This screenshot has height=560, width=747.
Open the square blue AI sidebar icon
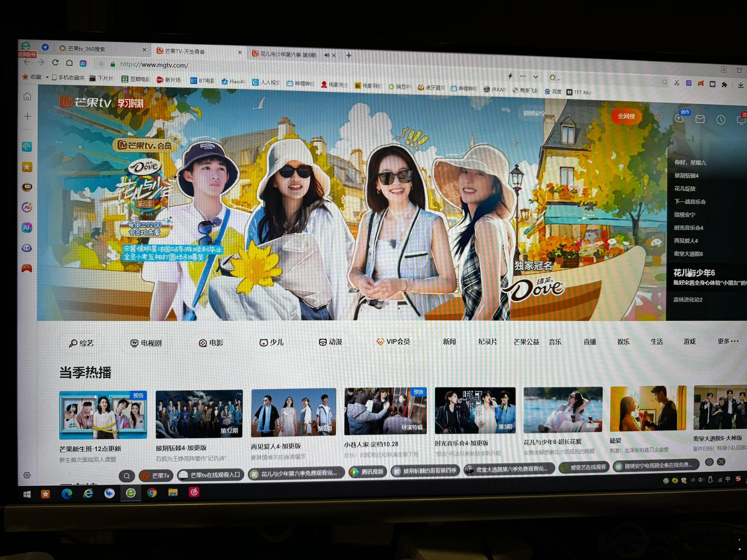coord(27,228)
